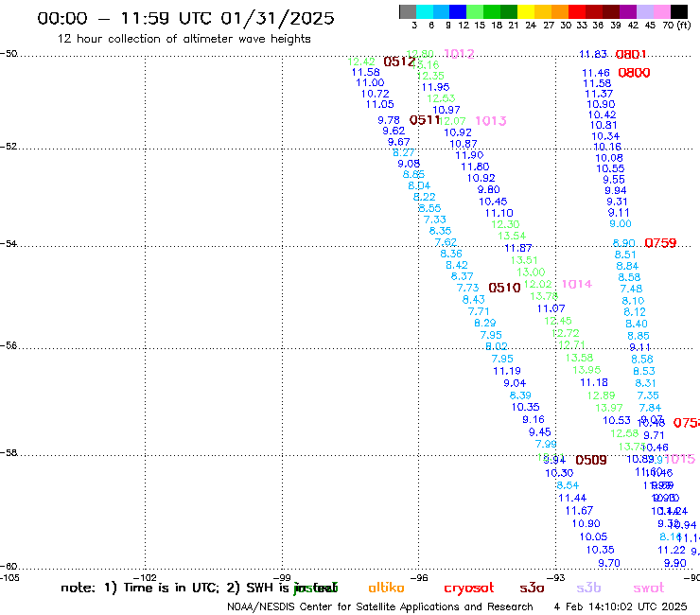Click the wave height value 7.73
Screen dimensions: 700x615
468,288
